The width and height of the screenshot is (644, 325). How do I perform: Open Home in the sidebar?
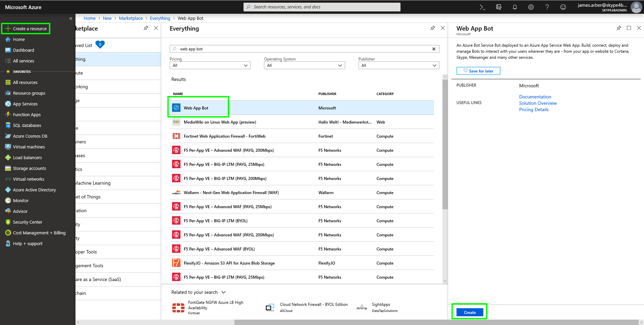pos(19,39)
